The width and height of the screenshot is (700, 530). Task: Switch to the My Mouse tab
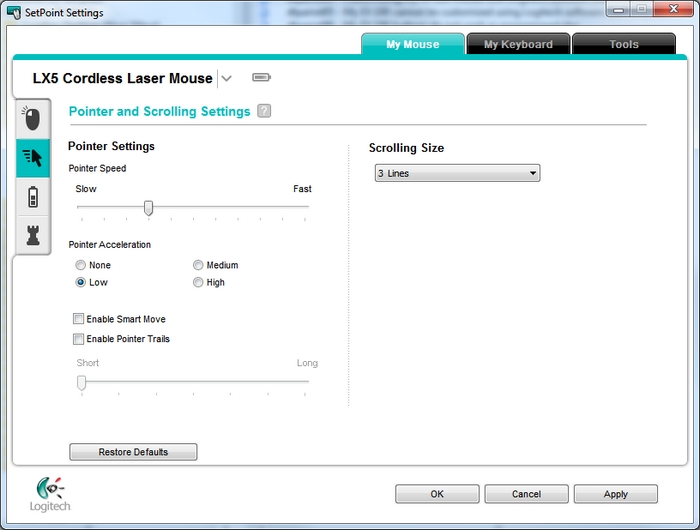[413, 44]
